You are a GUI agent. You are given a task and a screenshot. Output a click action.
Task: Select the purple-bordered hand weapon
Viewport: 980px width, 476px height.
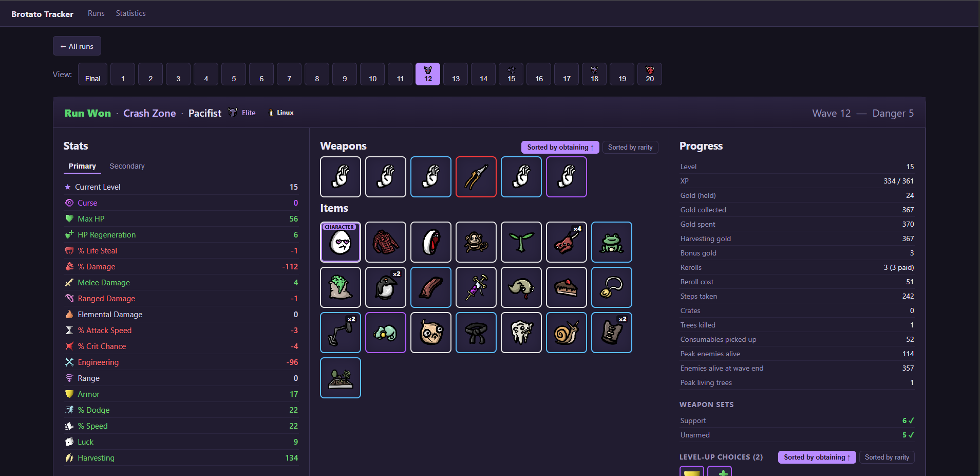coord(567,177)
